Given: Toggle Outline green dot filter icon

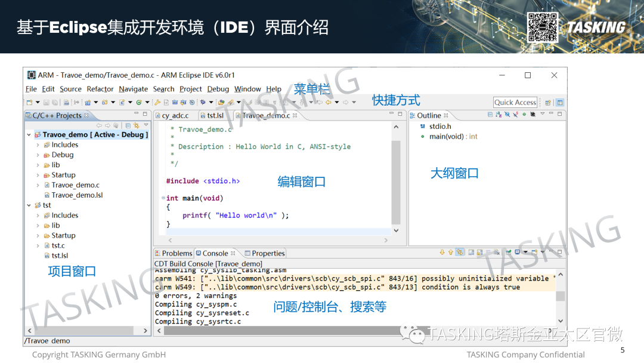Looking at the screenshot, I should (x=524, y=115).
